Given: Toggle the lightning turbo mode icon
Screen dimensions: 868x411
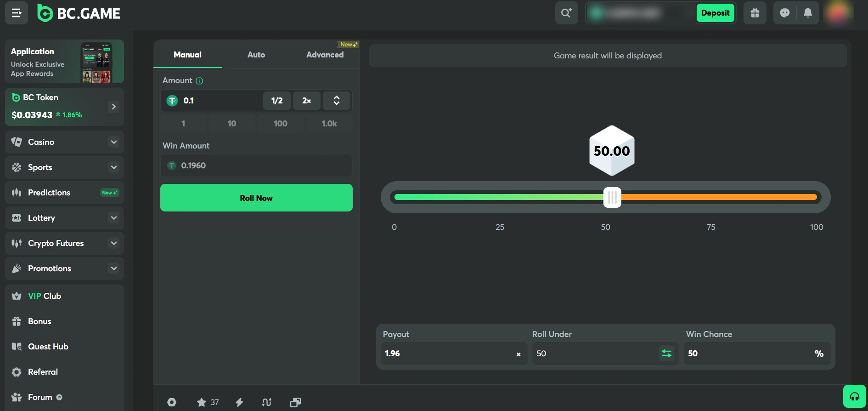Looking at the screenshot, I should 239,403.
